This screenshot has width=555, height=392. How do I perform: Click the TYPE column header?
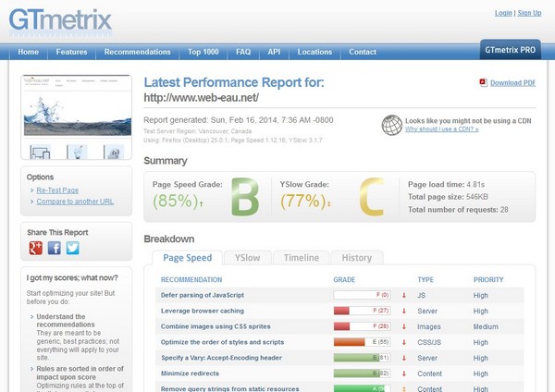(x=425, y=280)
